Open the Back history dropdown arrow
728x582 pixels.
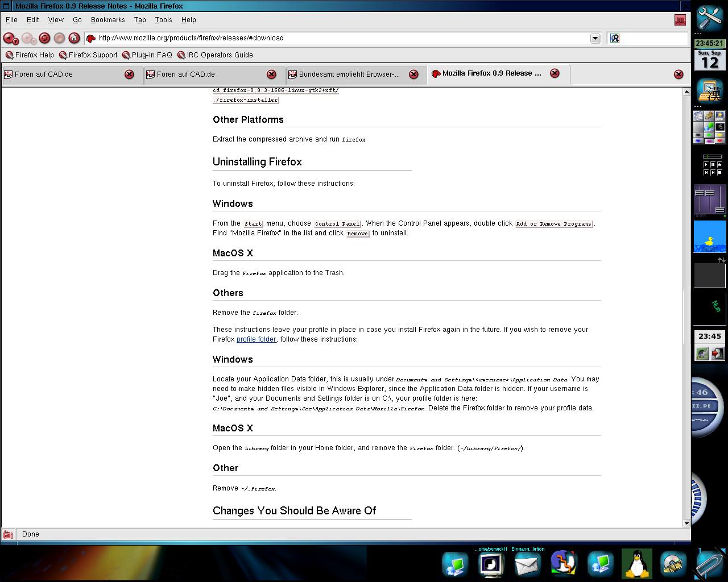pos(16,41)
